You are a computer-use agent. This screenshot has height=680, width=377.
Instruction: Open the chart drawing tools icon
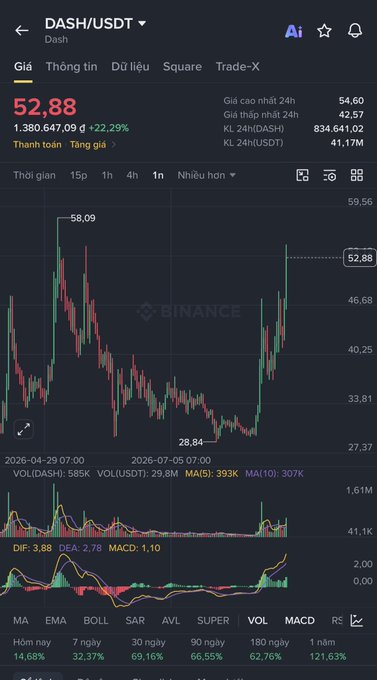click(x=302, y=175)
